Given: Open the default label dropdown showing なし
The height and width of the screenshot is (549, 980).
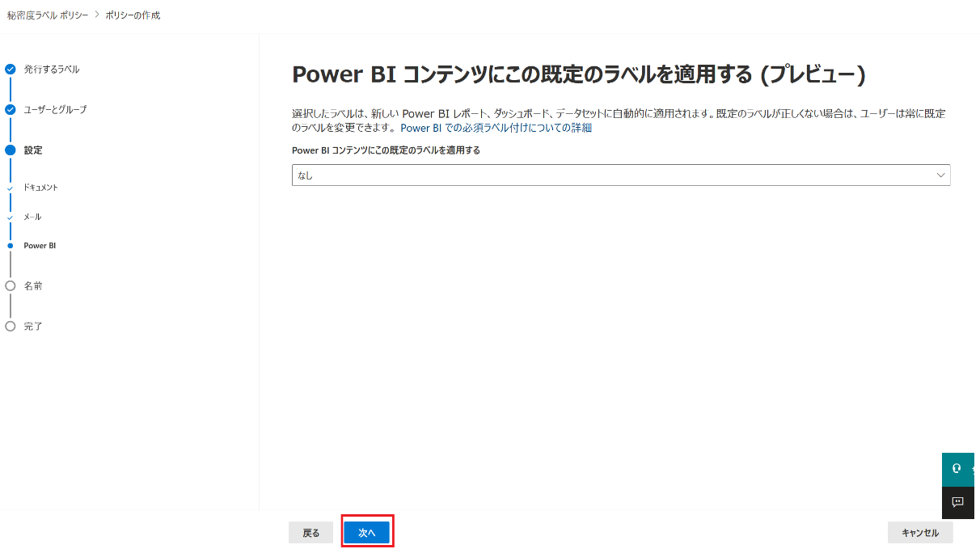Looking at the screenshot, I should [x=621, y=175].
